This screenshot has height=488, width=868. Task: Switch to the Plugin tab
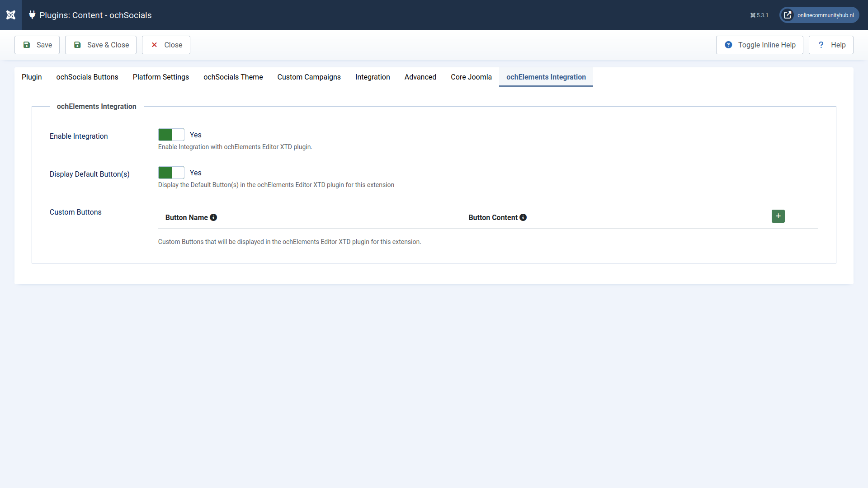(x=32, y=77)
